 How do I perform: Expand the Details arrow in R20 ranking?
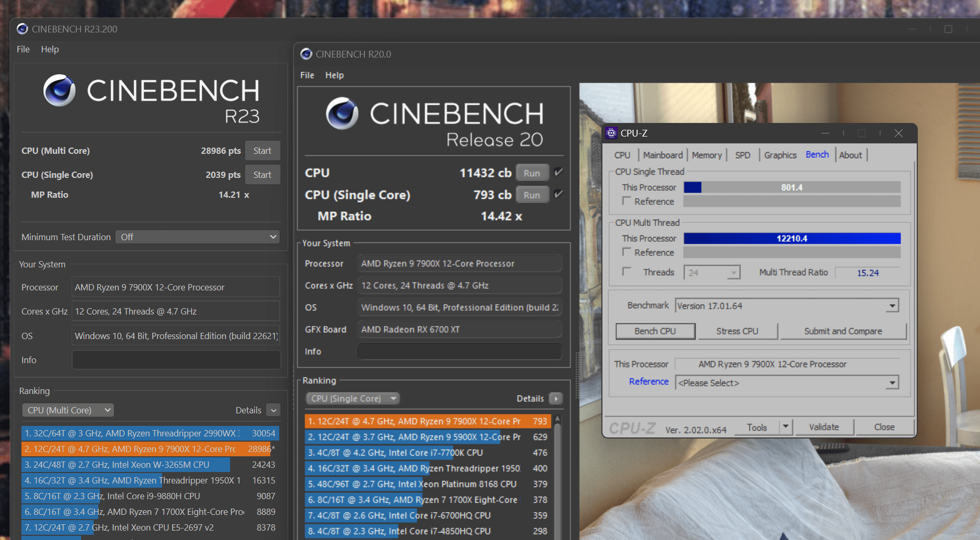(x=556, y=399)
